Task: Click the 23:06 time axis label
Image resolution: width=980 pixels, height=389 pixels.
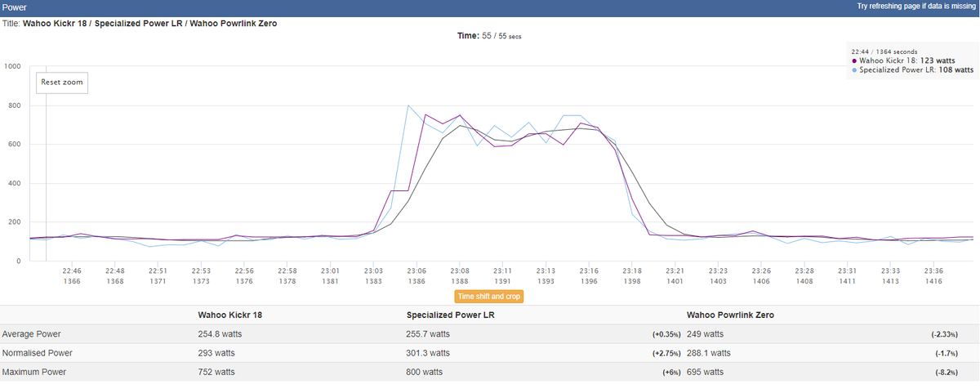Action: pos(416,271)
